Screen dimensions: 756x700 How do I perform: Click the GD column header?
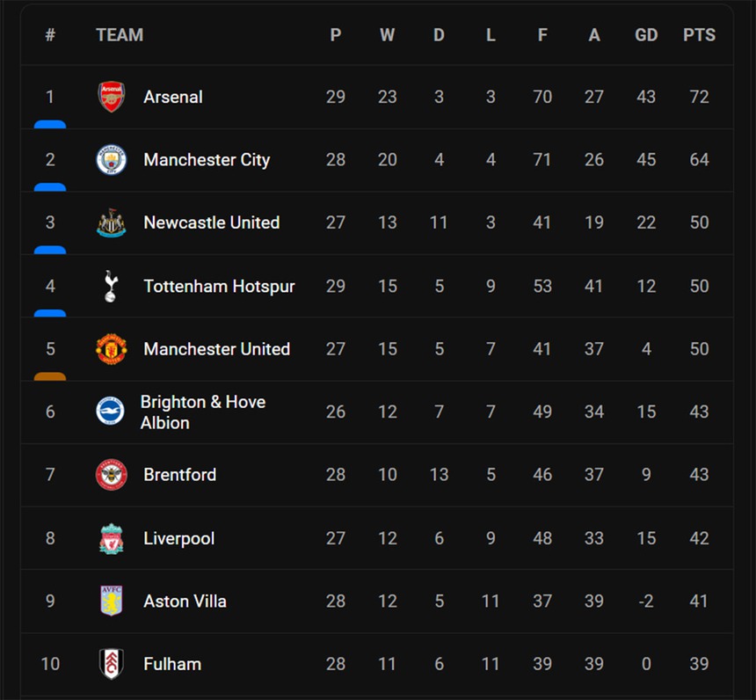(646, 35)
